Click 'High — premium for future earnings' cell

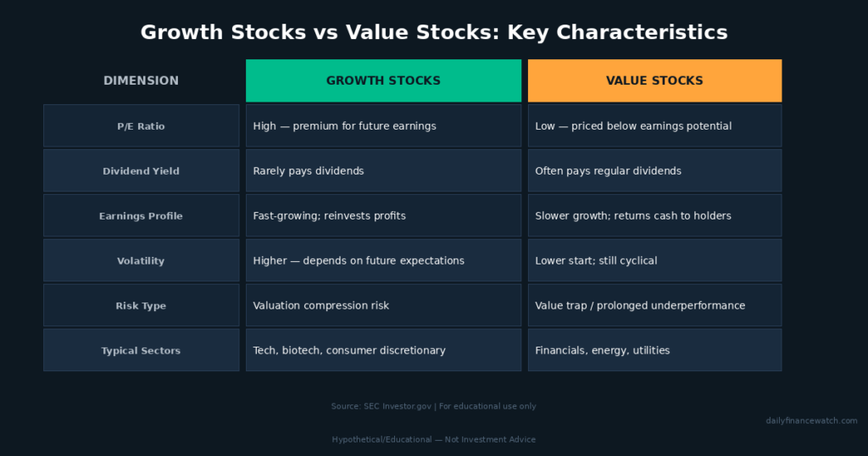coord(383,126)
